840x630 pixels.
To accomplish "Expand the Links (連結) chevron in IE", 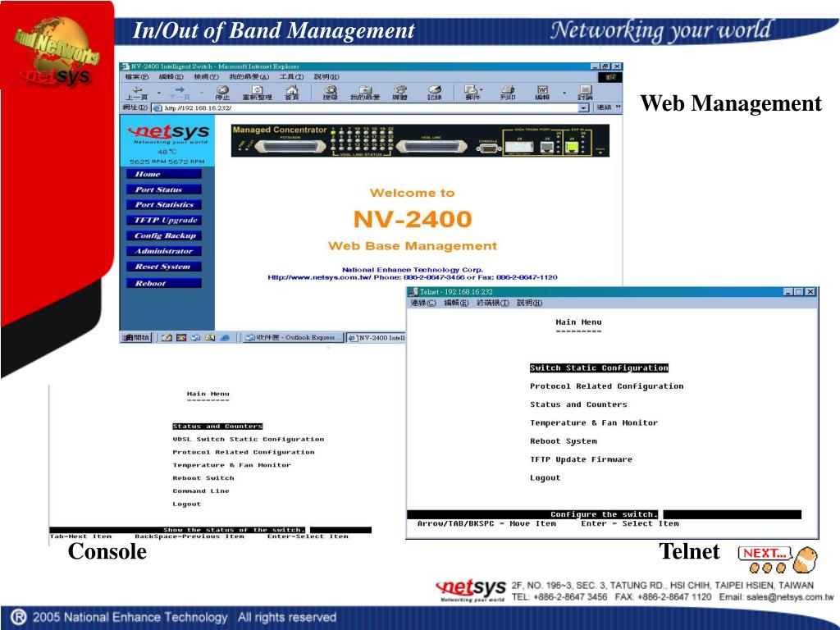I will pyautogui.click(x=619, y=107).
